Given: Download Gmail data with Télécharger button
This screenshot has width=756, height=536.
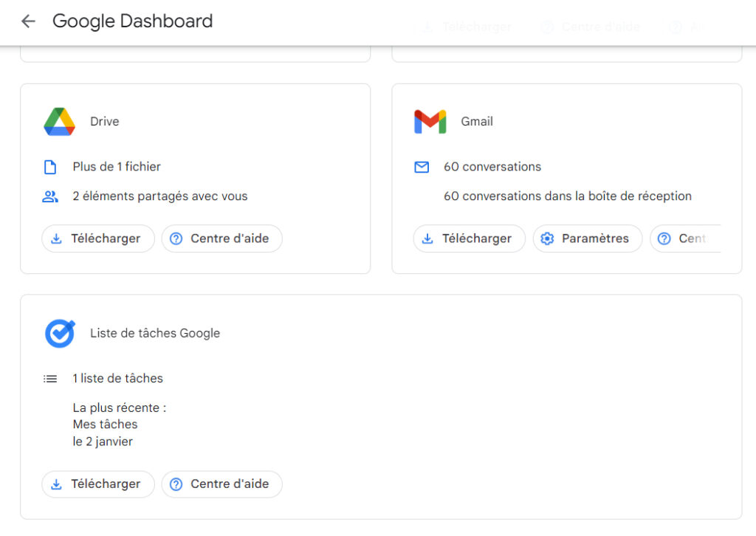Looking at the screenshot, I should click(469, 238).
